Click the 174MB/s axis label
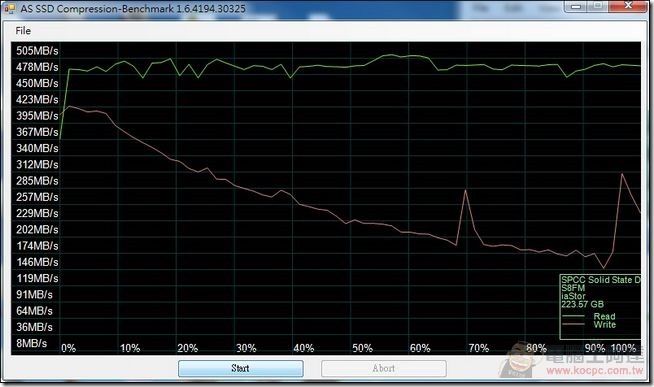Image resolution: width=654 pixels, height=387 pixels. [37, 246]
